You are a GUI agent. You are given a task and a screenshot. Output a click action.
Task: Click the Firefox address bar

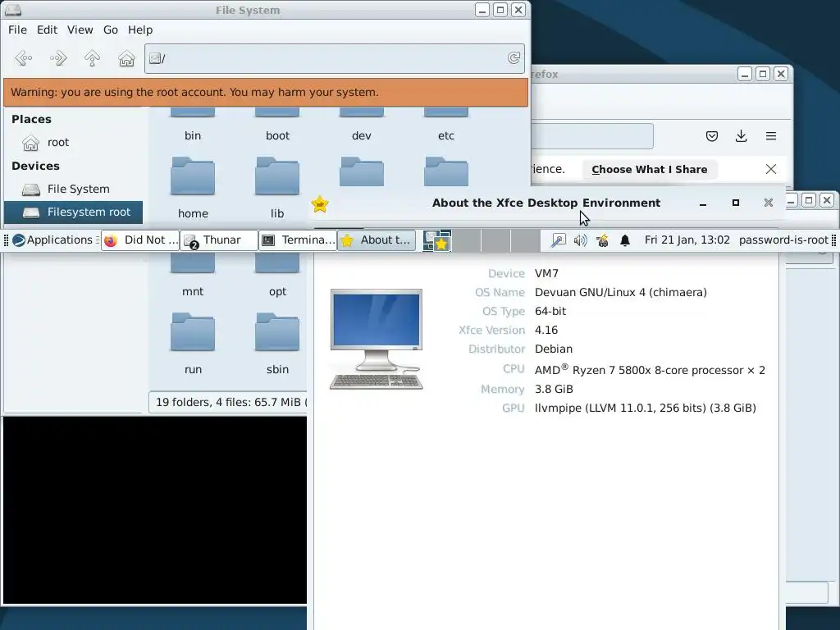pos(592,136)
